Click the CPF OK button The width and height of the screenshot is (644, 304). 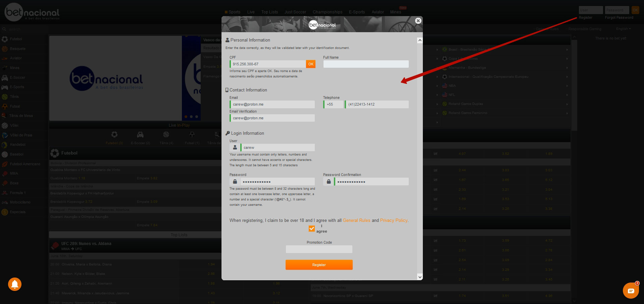(x=311, y=64)
